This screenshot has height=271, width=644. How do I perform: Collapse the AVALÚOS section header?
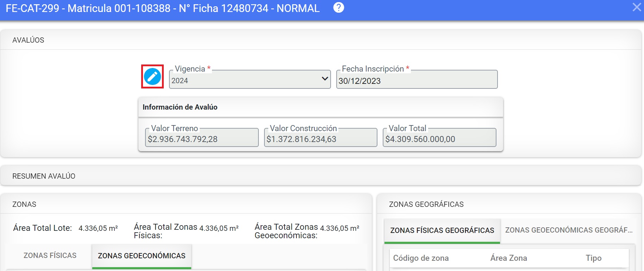click(x=28, y=40)
